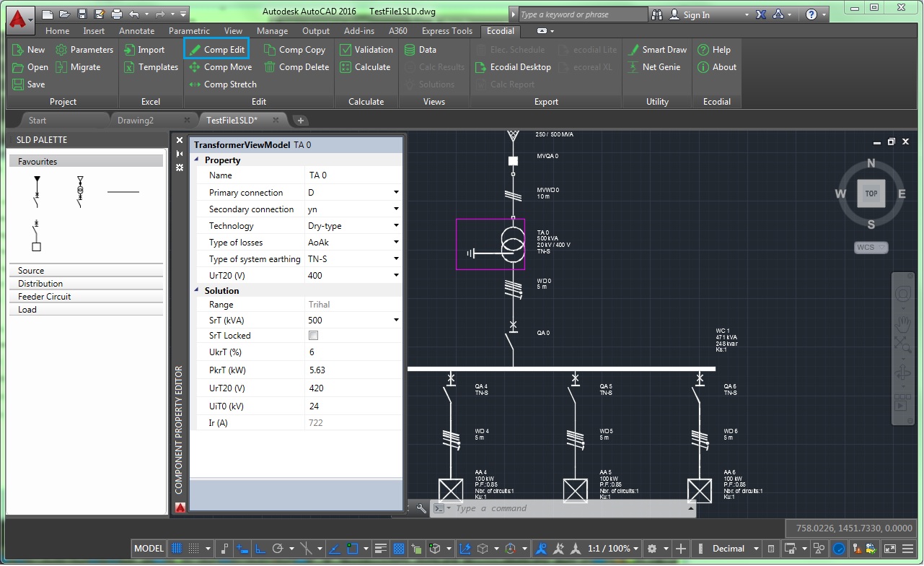Open Ecodial Help
924x566 pixels.
tap(713, 50)
